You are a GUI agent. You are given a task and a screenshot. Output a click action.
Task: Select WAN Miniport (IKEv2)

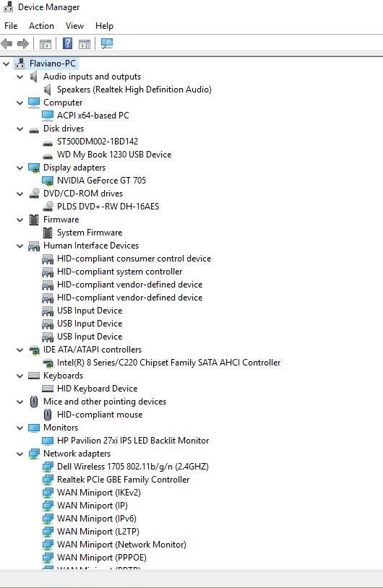pos(99,493)
